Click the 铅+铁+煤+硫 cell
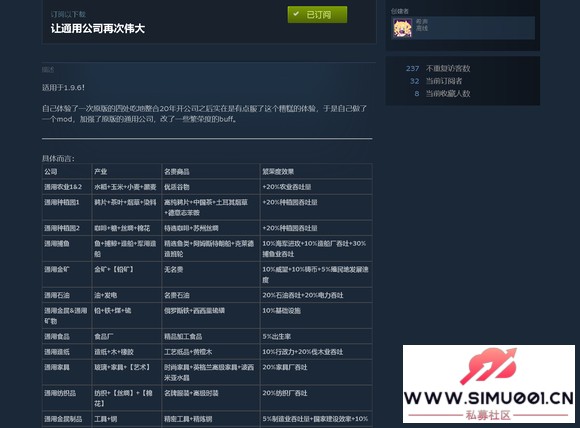This screenshot has height=428, width=580. tap(127, 316)
